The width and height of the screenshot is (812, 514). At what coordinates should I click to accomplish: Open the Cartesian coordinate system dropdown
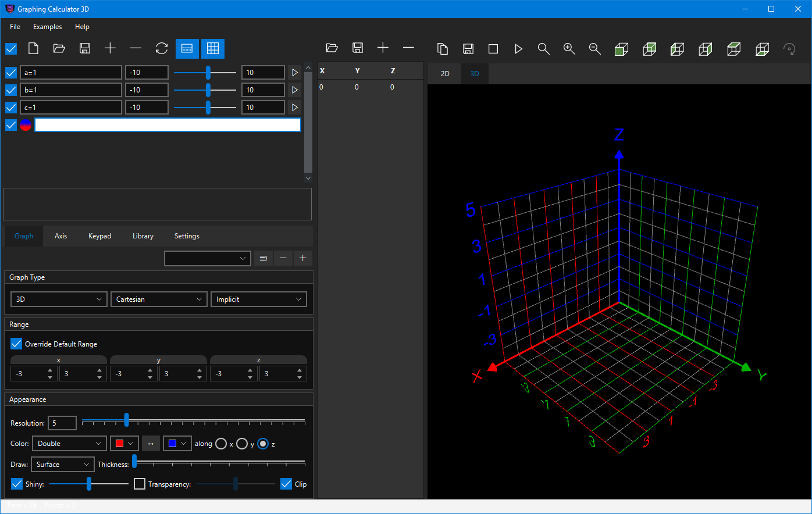[x=158, y=299]
